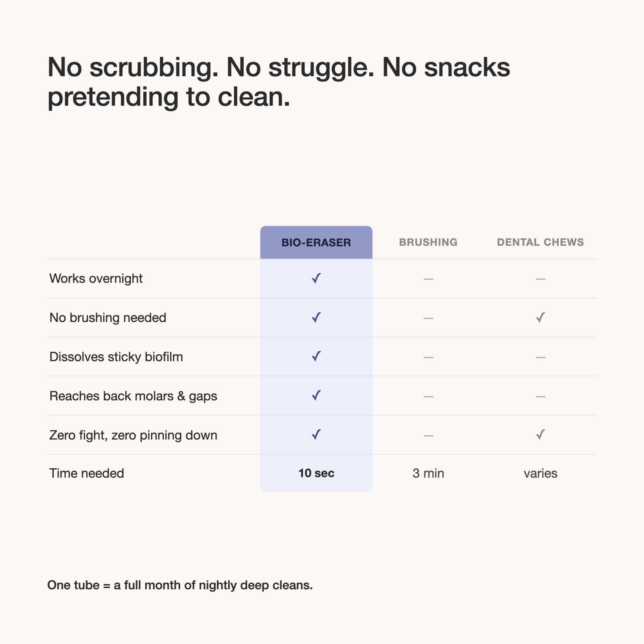The height and width of the screenshot is (644, 644).
Task: Click the 10 sec time value
Action: click(x=316, y=473)
